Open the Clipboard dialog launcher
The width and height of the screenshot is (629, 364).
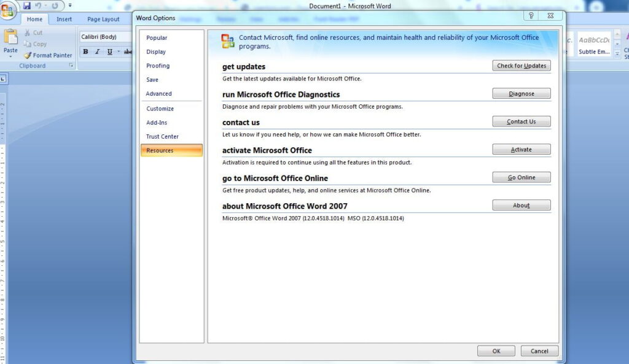(71, 65)
